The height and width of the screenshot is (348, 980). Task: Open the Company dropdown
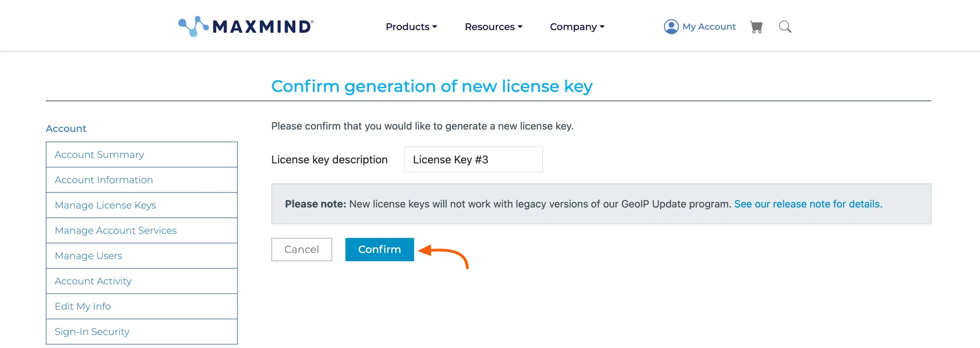576,26
